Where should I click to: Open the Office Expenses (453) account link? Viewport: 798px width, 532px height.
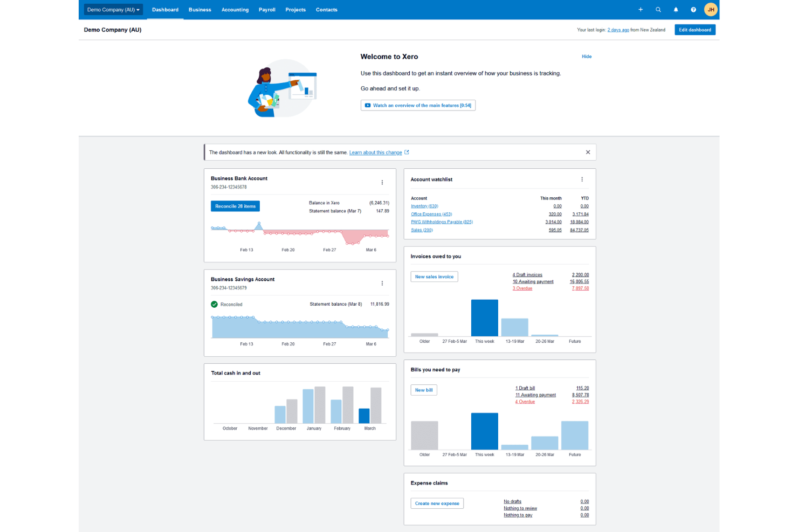pos(431,214)
